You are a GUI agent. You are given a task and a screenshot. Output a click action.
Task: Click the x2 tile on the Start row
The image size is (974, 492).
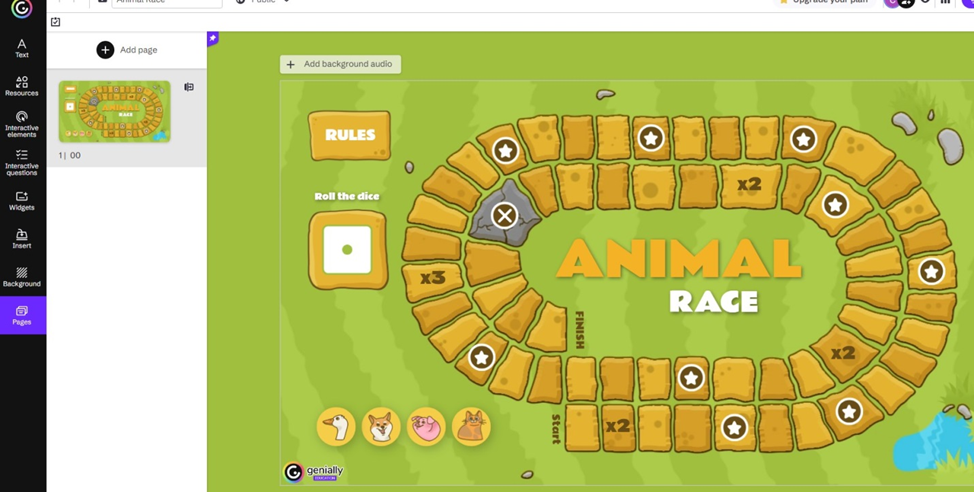coord(618,426)
